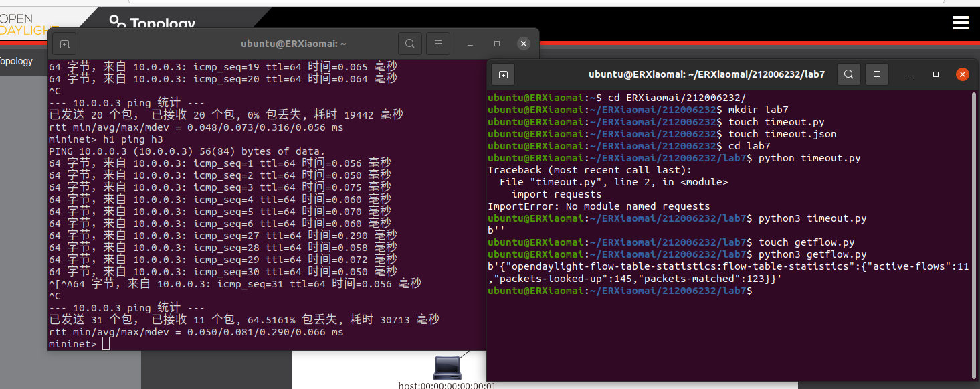Minimize the lab7 terminal window
The width and height of the screenshot is (980, 389).
coord(909,74)
